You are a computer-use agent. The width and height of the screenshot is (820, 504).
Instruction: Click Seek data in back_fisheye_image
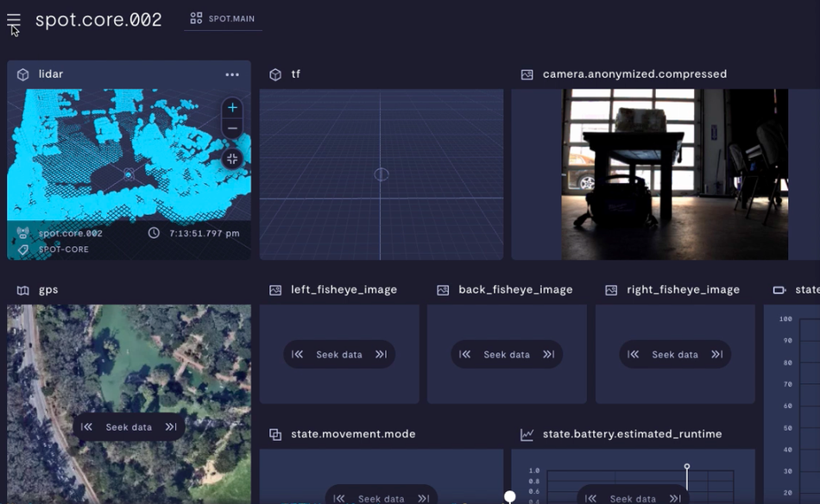coord(507,355)
